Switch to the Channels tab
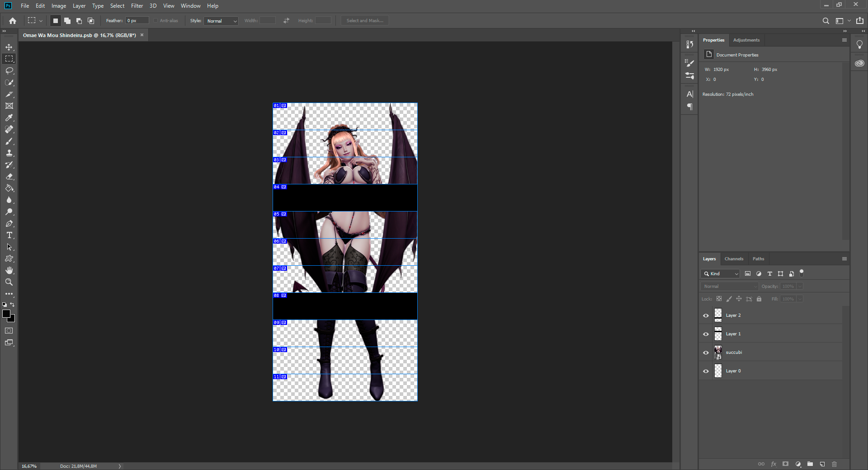The image size is (868, 470). tap(734, 259)
